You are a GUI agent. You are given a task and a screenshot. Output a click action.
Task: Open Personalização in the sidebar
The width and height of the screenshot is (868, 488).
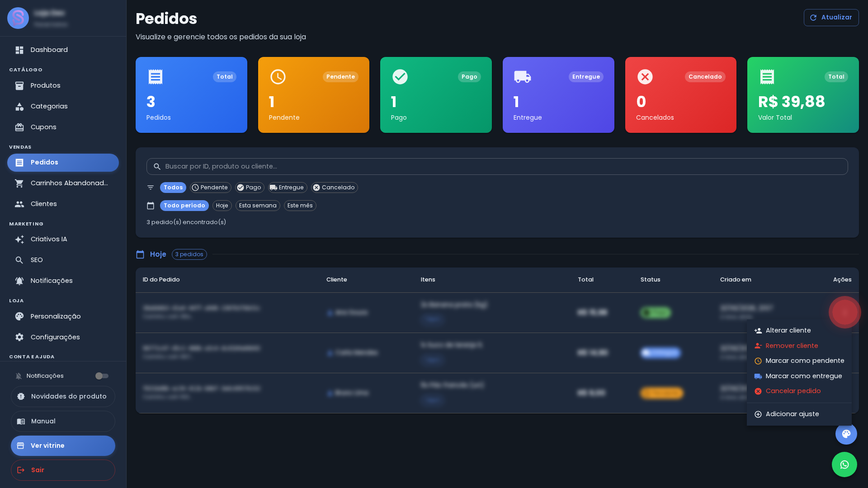(x=63, y=316)
